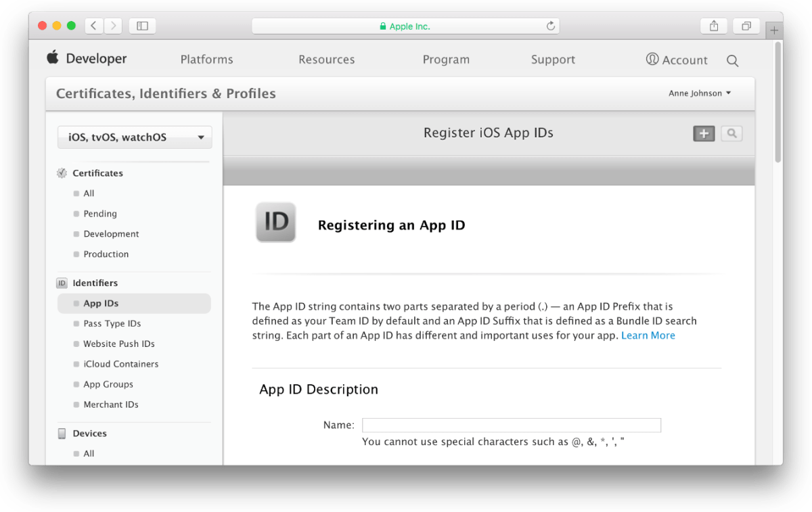Go back with the Safari back arrow
The image size is (812, 512).
(x=94, y=26)
